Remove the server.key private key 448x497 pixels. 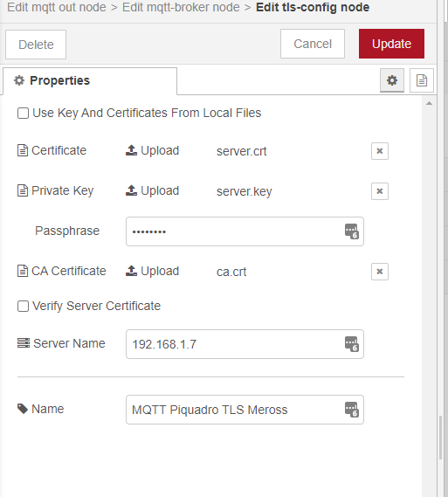[380, 191]
